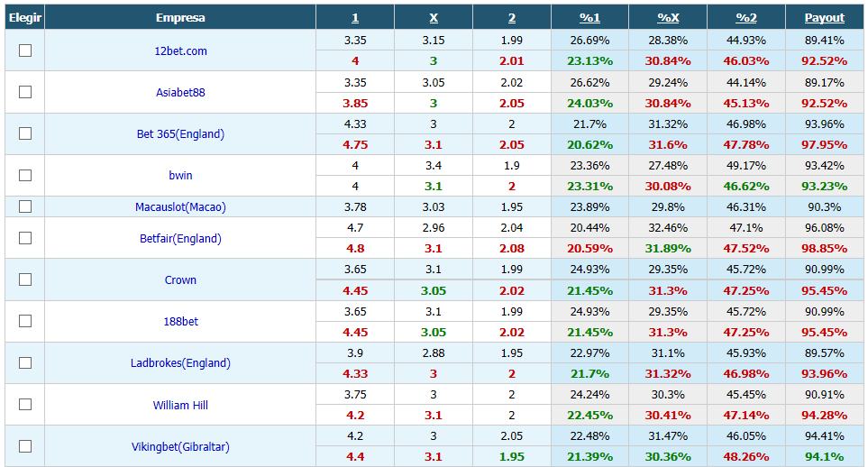This screenshot has width=868, height=467.
Task: Tick the Vikingbet(Gibraltar) checkbox
Action: (x=25, y=446)
